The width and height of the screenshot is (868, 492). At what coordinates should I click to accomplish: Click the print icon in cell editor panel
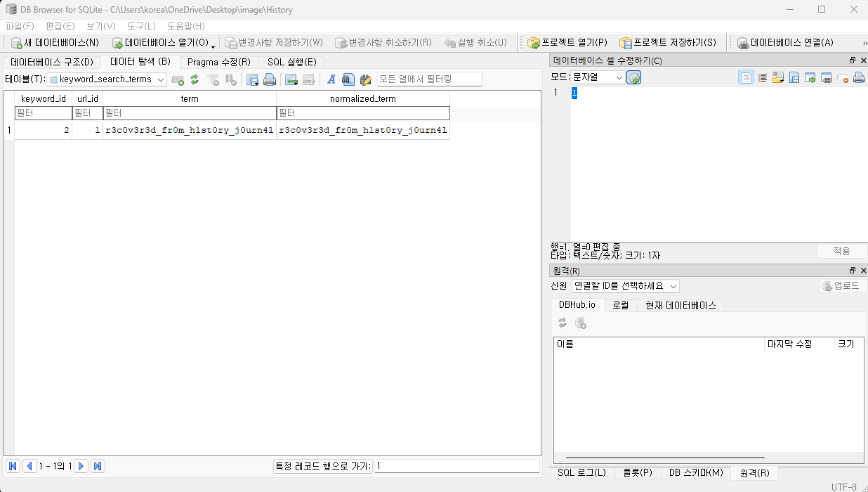pyautogui.click(x=858, y=78)
